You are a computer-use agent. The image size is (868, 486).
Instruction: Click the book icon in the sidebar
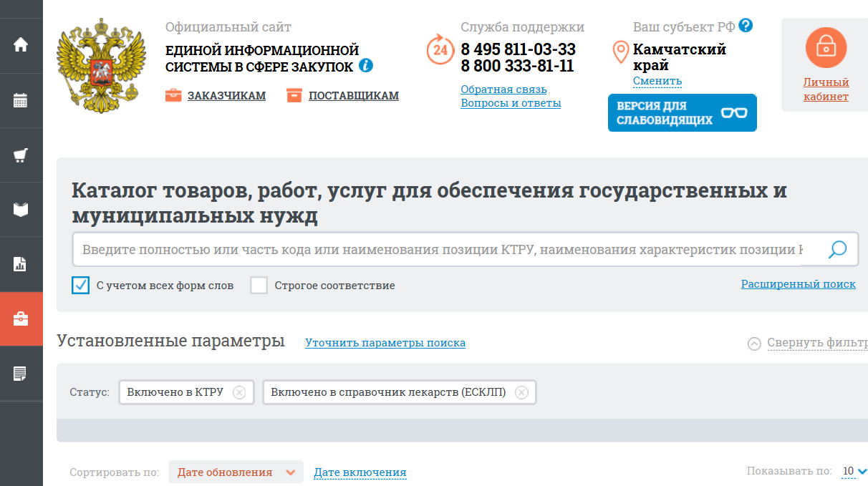coord(20,209)
